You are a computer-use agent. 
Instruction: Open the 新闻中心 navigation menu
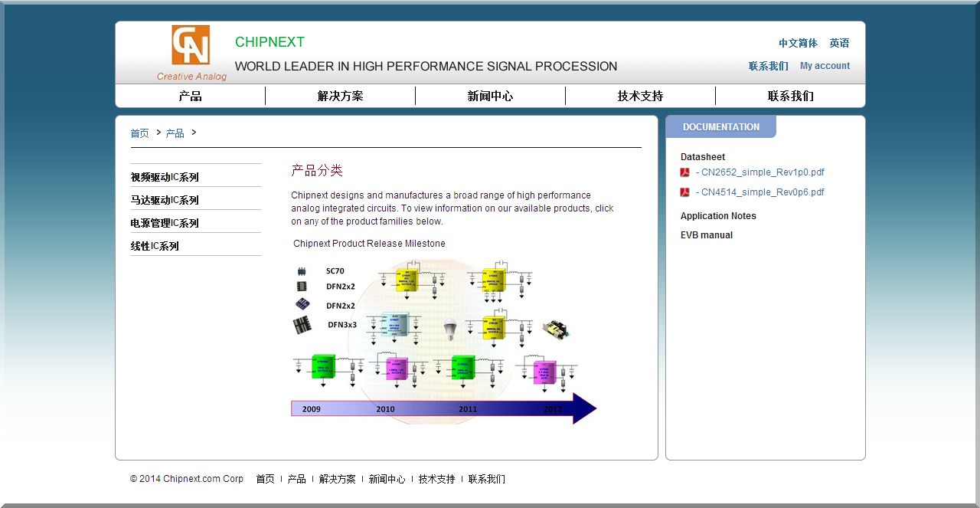490,96
